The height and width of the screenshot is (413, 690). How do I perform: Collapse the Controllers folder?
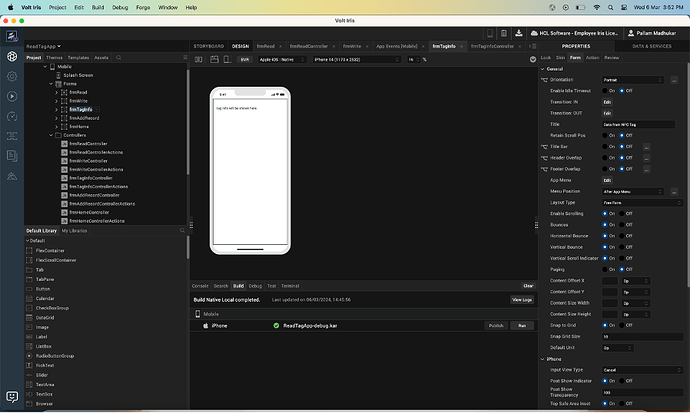coord(51,135)
